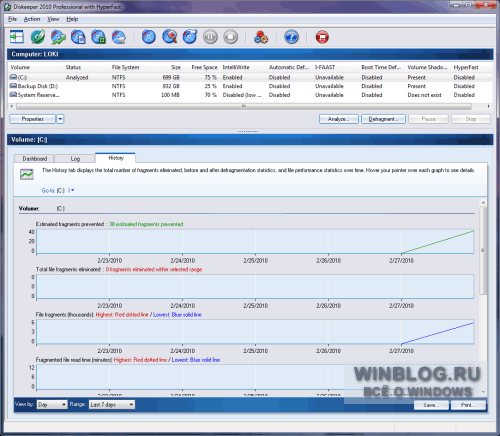Open the File menu

(x=12, y=19)
